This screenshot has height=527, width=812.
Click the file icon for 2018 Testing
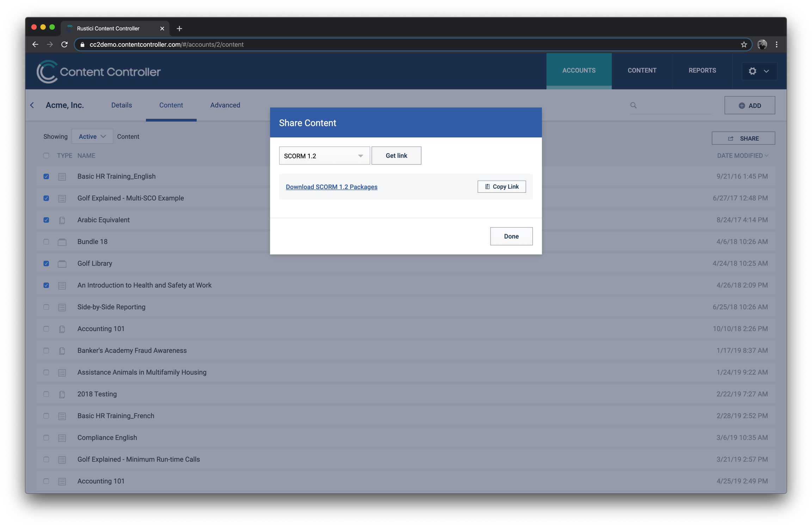pos(62,394)
